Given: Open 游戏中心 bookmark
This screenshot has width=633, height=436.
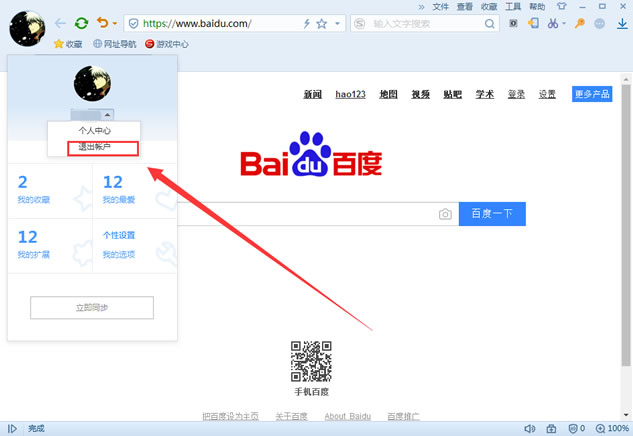Looking at the screenshot, I should pyautogui.click(x=167, y=44).
